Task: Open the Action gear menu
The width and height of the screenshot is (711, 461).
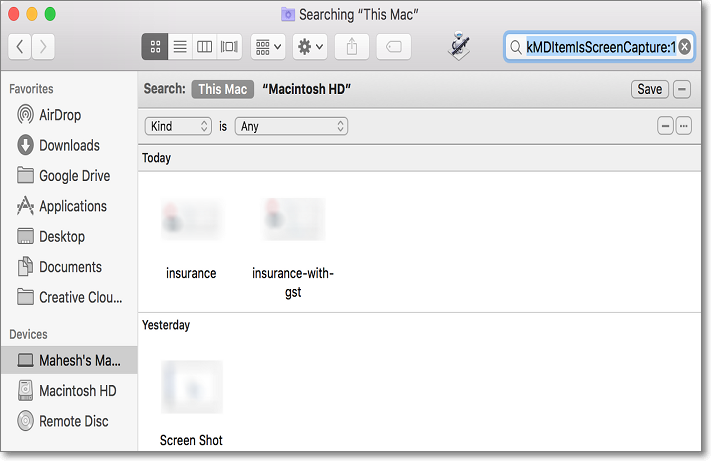Action: [x=310, y=46]
